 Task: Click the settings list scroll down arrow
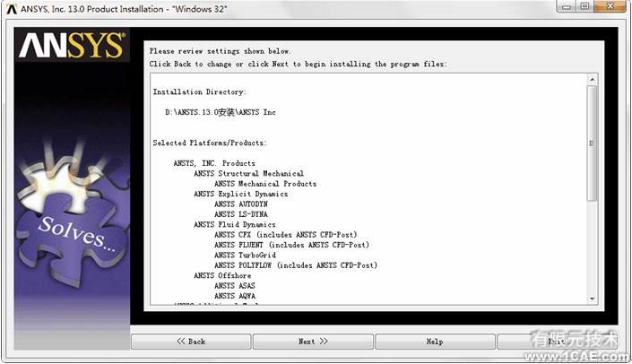(592, 299)
